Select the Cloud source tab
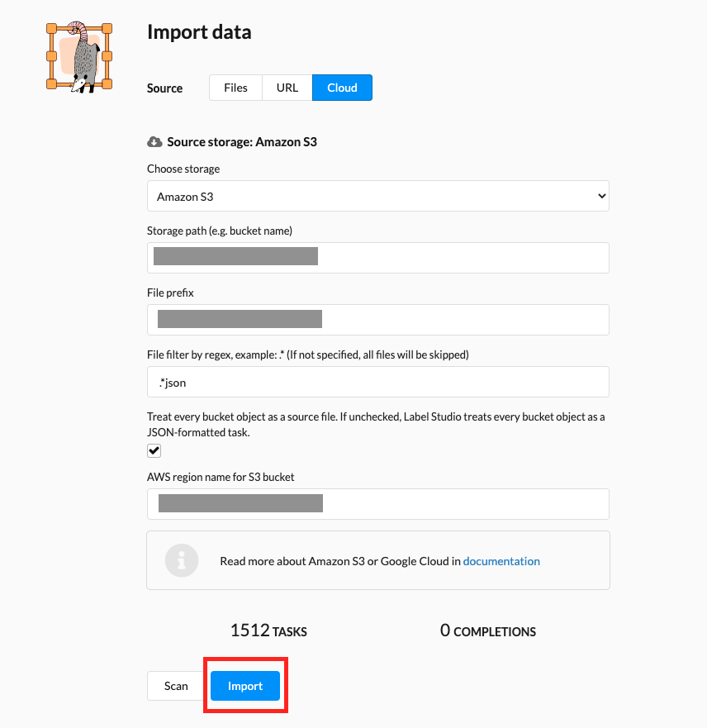 tap(342, 88)
